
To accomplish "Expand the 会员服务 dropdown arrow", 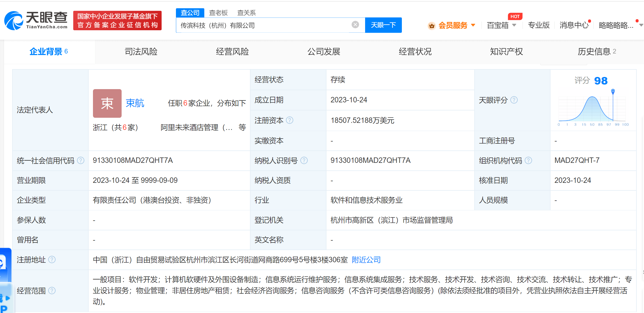I will click(473, 25).
